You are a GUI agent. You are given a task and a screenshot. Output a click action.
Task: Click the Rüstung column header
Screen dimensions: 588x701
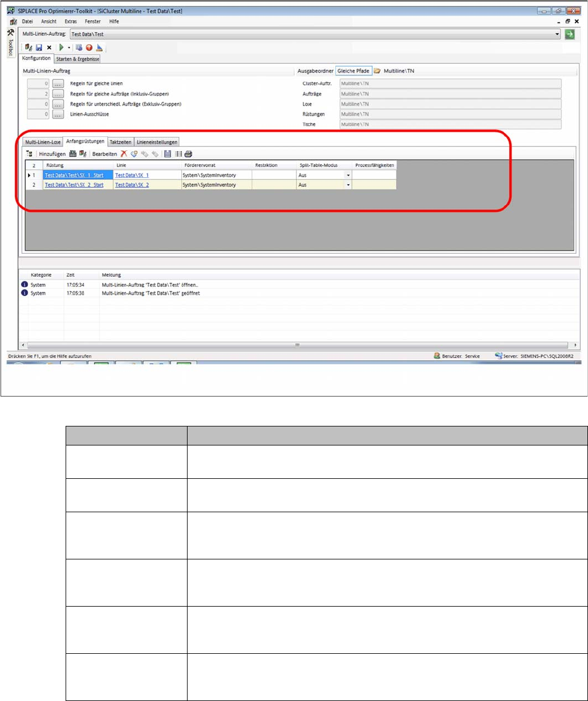pos(78,165)
